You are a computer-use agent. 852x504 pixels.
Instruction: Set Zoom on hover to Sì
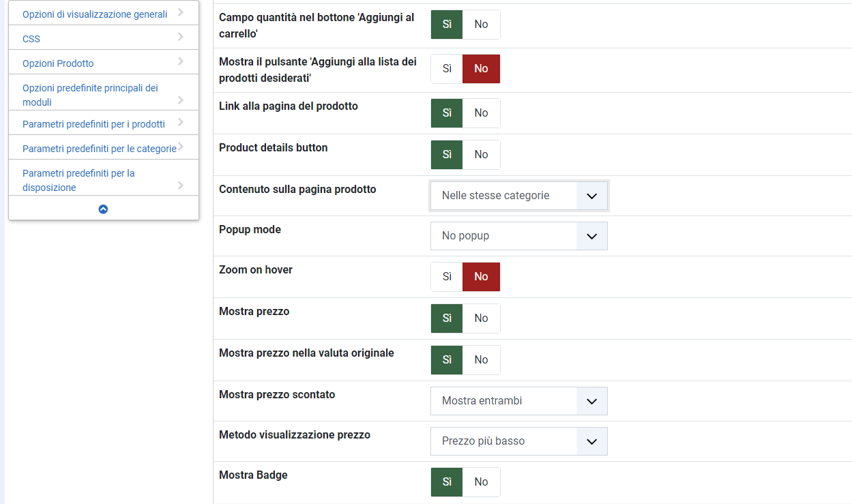(x=447, y=277)
